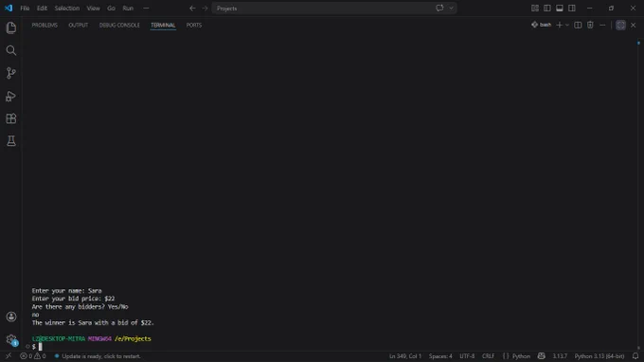Kill the terminal with trash icon
The image size is (644, 362).
pyautogui.click(x=590, y=25)
